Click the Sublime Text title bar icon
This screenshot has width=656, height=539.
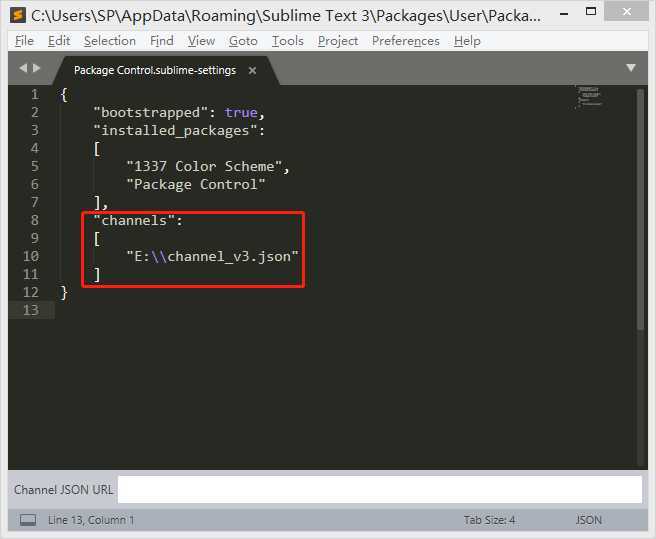pos(18,15)
